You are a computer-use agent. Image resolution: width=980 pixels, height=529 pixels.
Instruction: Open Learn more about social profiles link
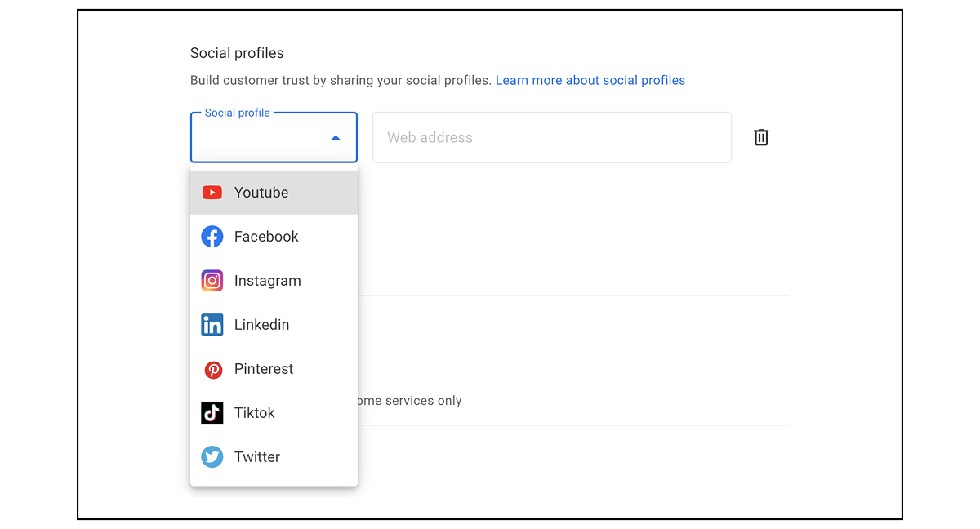[590, 80]
